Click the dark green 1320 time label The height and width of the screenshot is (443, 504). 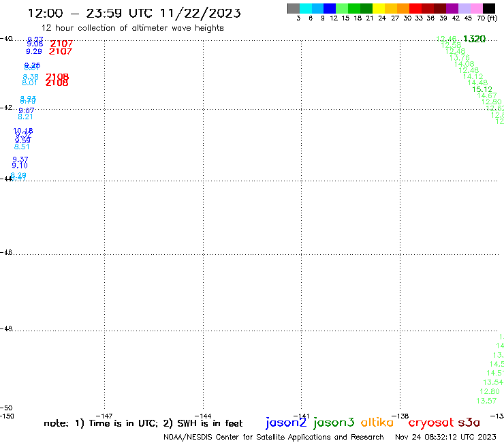click(475, 39)
